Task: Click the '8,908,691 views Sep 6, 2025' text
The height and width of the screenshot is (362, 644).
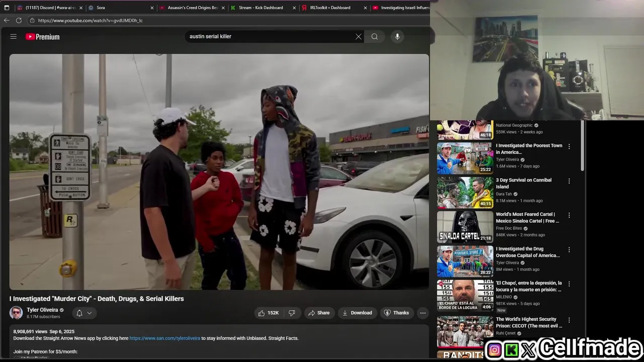Action: tap(44, 332)
